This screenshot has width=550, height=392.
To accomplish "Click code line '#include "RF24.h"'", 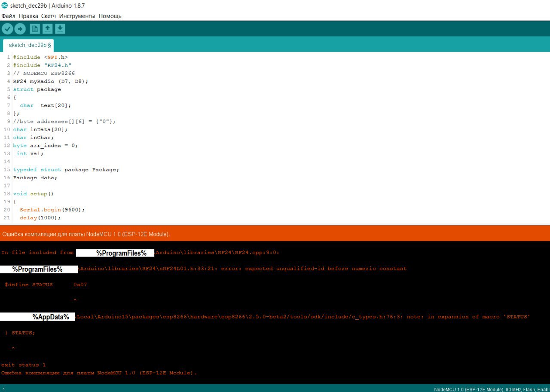I will point(42,65).
